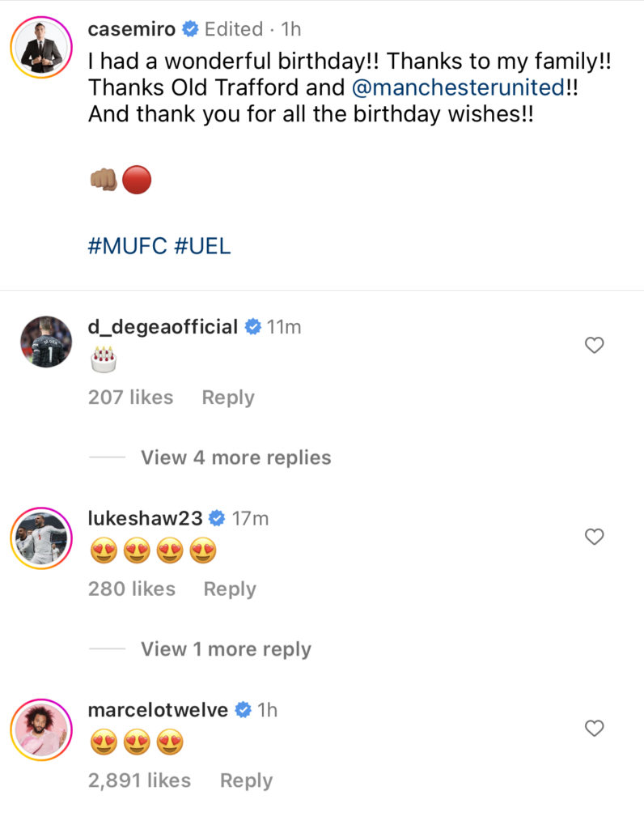Click verified badge next to marcelotwelve
644x829 pixels.
click(x=243, y=710)
